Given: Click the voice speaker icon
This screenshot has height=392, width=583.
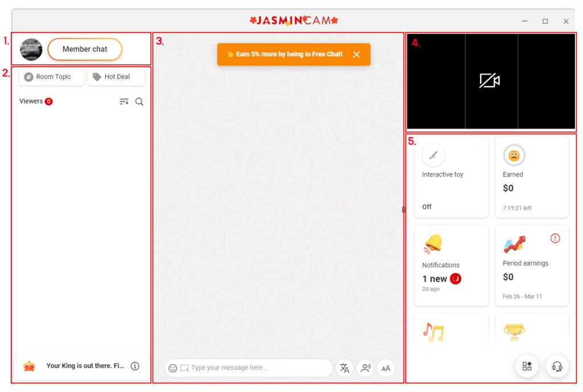Looking at the screenshot, I should 366,368.
